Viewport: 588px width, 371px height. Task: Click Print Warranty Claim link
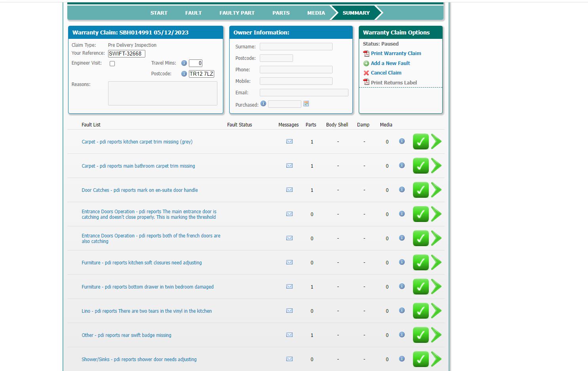point(396,53)
